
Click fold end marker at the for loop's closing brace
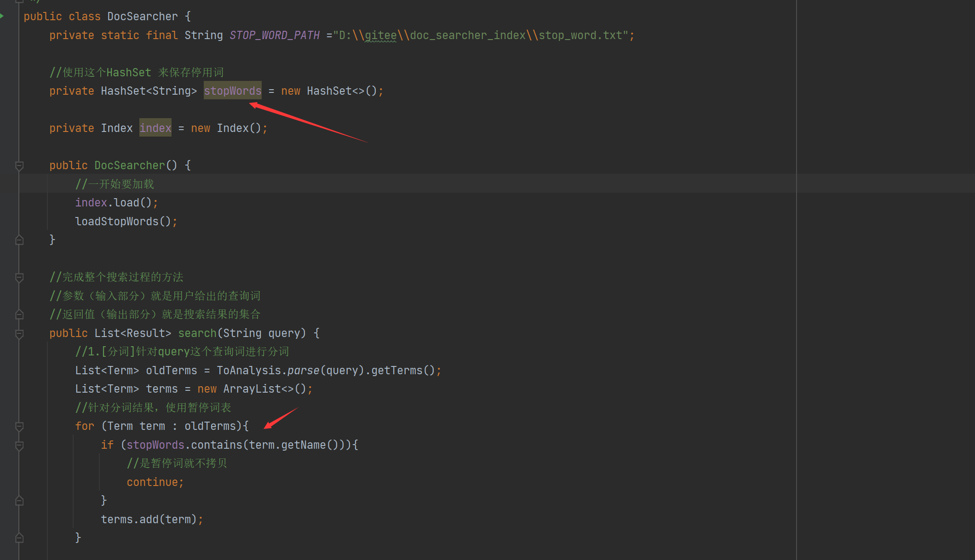pyautogui.click(x=19, y=537)
